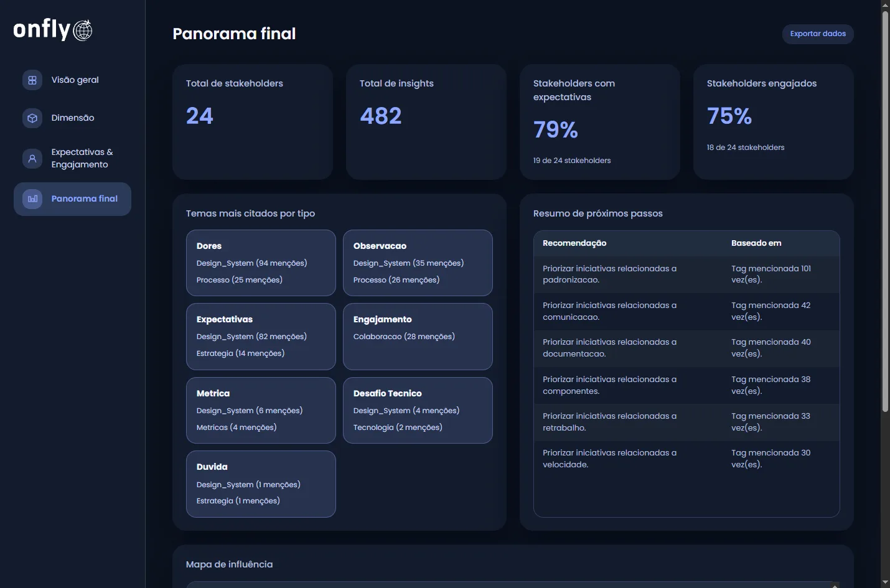Select the Panorama final menu item
Screen dimensions: 890x588
(72, 199)
